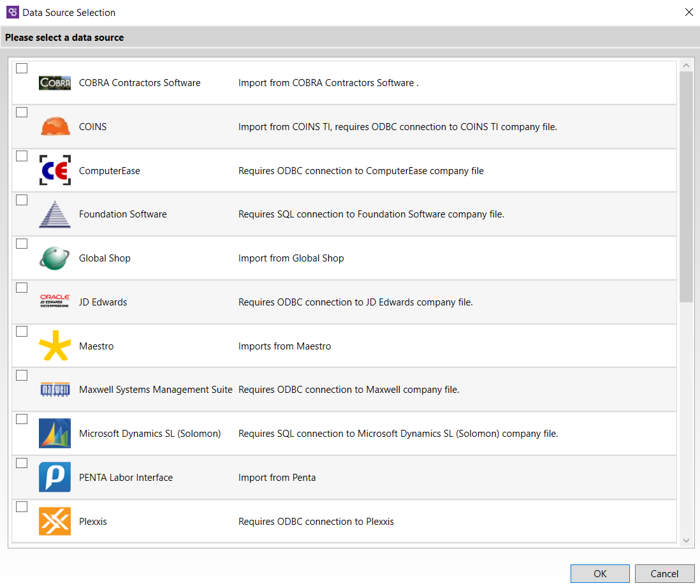700x588 pixels.
Task: Check the JD Edwards checkbox
Action: 22,288
